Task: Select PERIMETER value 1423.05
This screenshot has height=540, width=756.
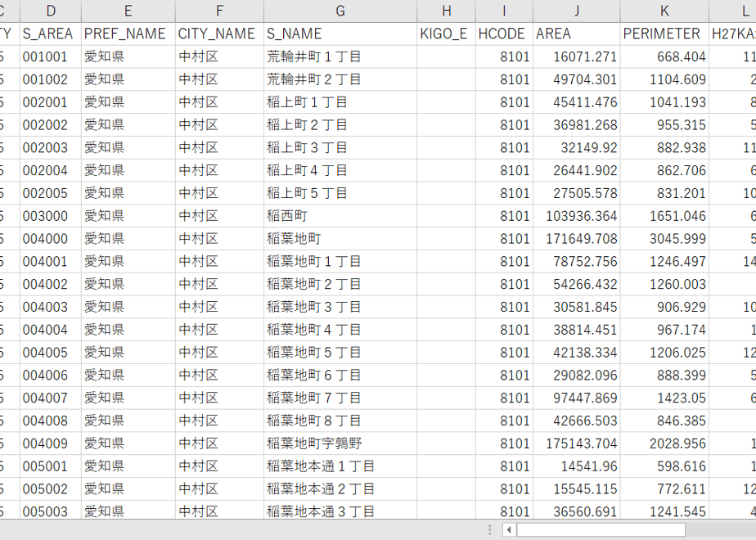Action: click(x=664, y=398)
